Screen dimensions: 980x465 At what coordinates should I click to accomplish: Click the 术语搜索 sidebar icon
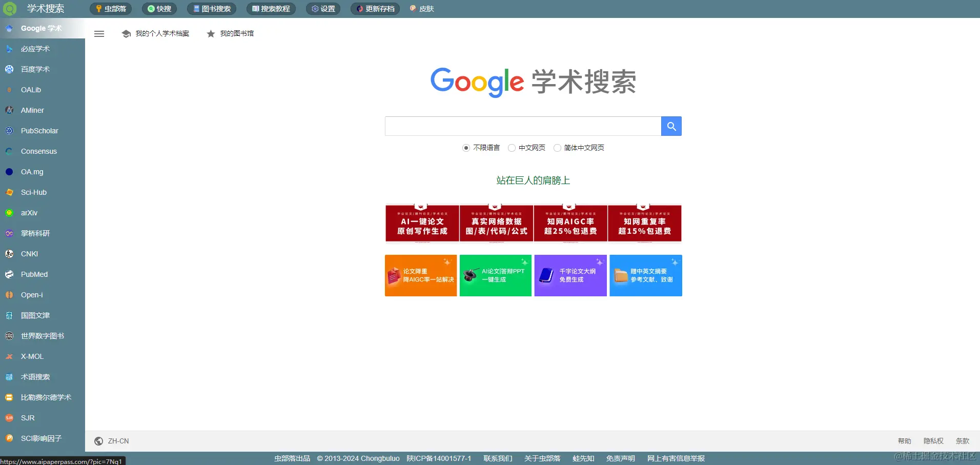pos(9,377)
